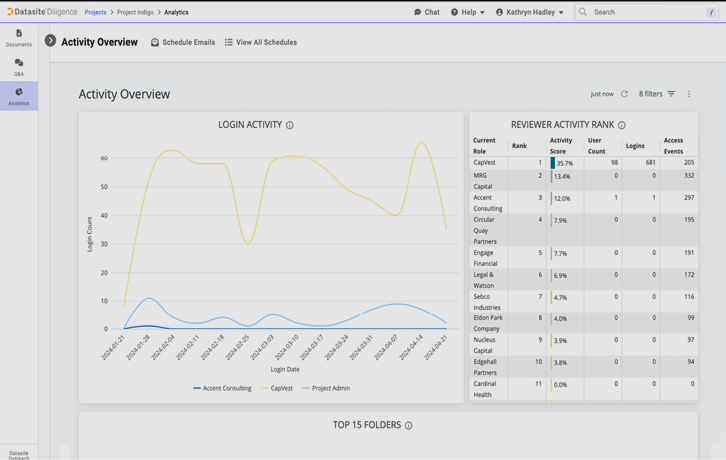Open the three-dot more options menu
726x460 pixels.
click(x=689, y=94)
